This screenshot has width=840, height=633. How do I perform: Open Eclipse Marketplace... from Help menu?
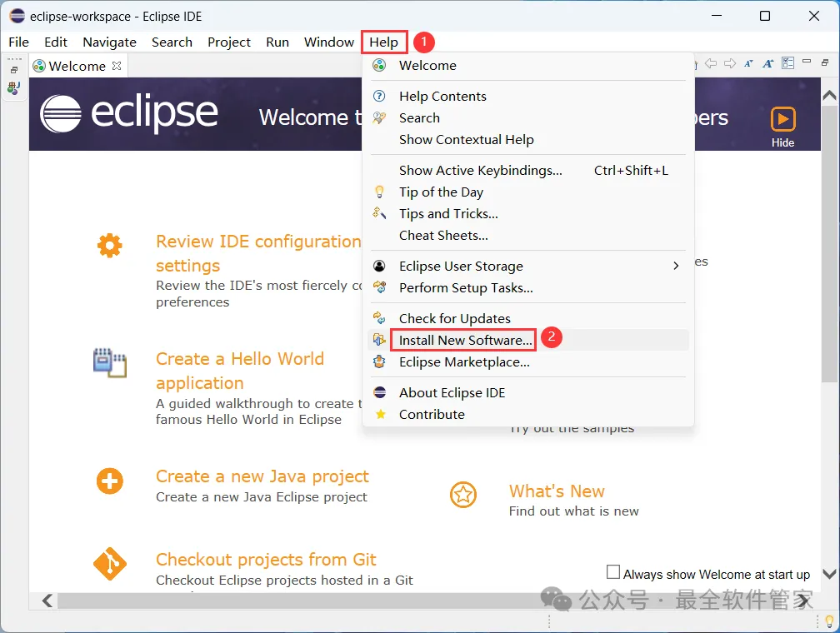527,362
